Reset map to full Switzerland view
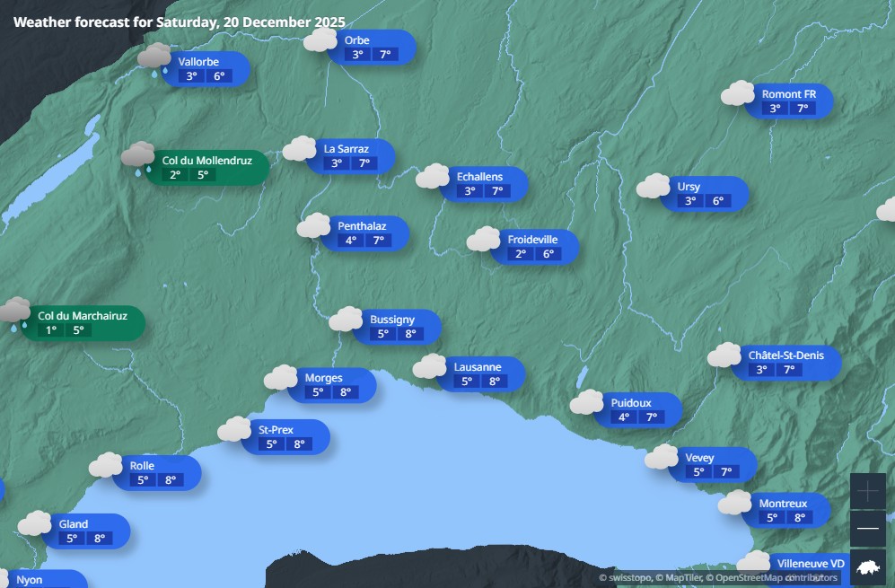Viewport: 895px width, 588px height. click(868, 567)
